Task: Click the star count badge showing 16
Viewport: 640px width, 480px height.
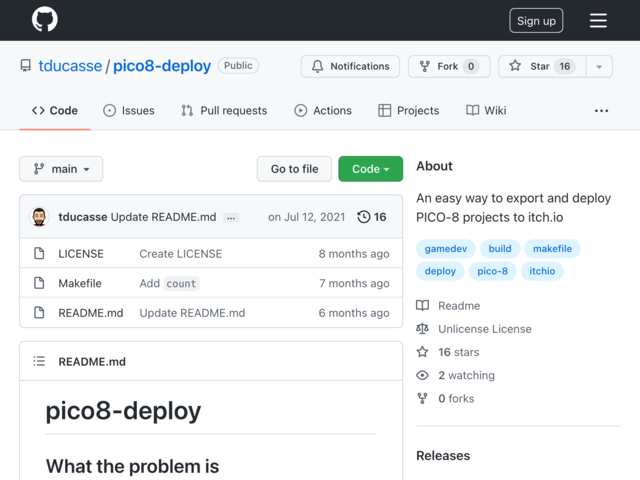Action: (564, 66)
